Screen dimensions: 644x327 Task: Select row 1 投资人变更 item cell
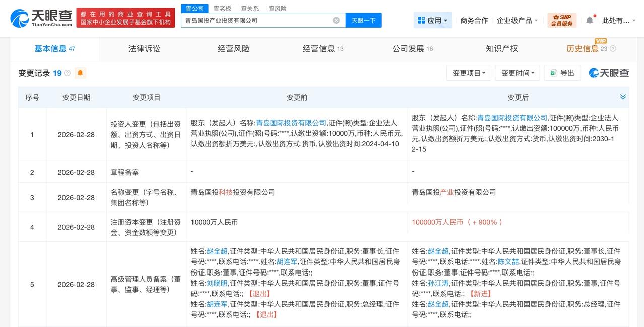tap(147, 135)
